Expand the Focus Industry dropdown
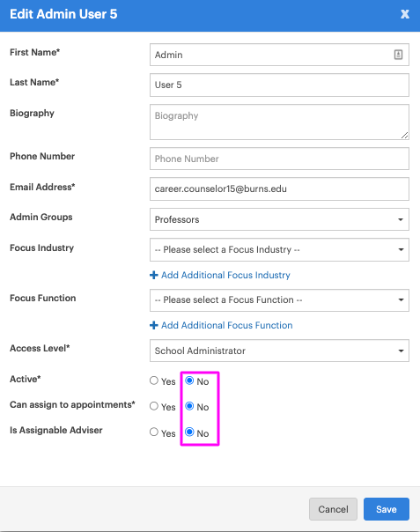This screenshot has width=420, height=532. tap(279, 250)
